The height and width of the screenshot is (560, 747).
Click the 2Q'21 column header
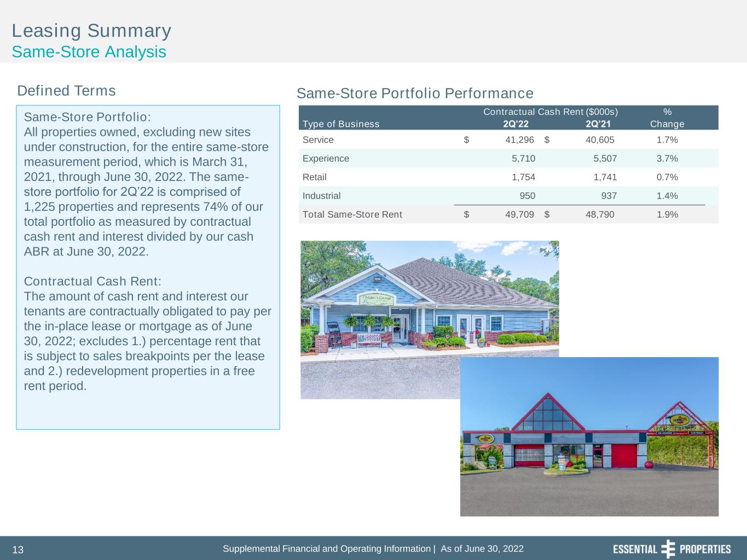598,124
